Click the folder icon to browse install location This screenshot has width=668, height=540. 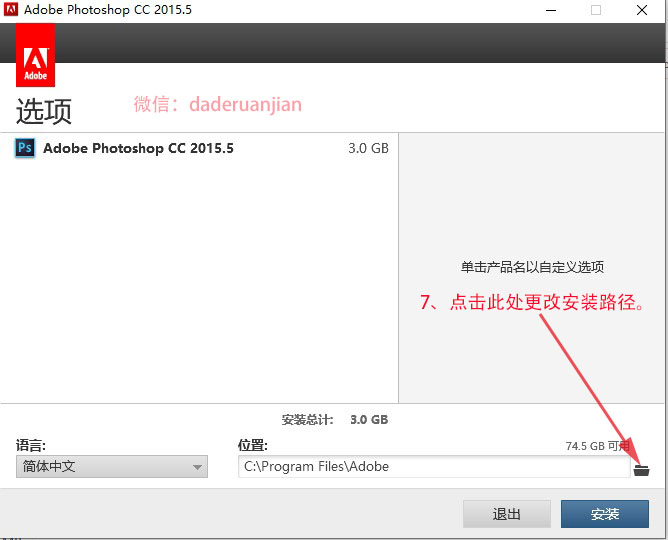click(641, 468)
